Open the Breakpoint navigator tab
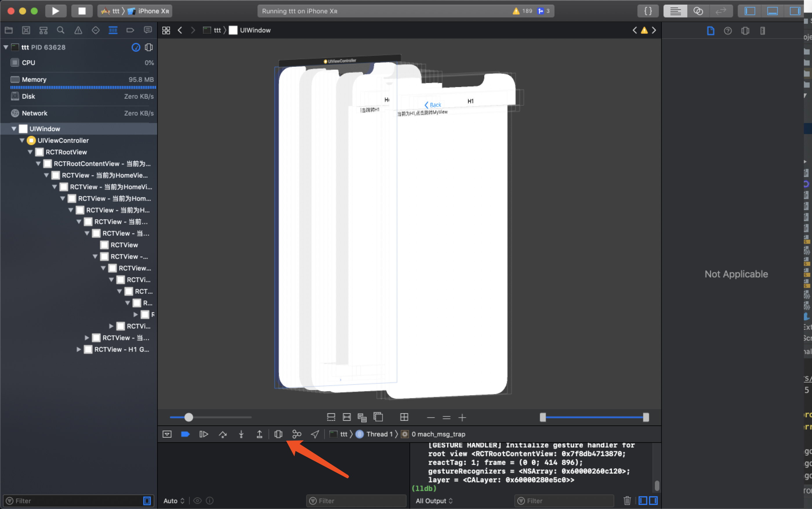 tap(130, 30)
